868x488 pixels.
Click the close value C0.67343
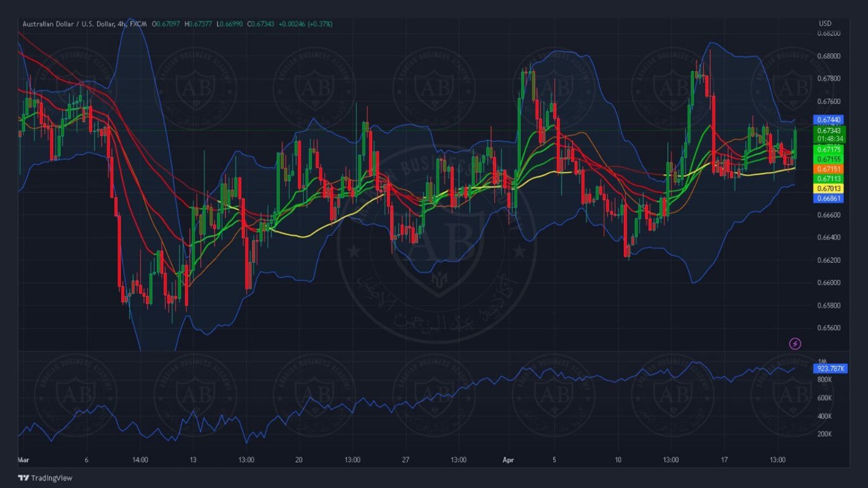point(261,24)
